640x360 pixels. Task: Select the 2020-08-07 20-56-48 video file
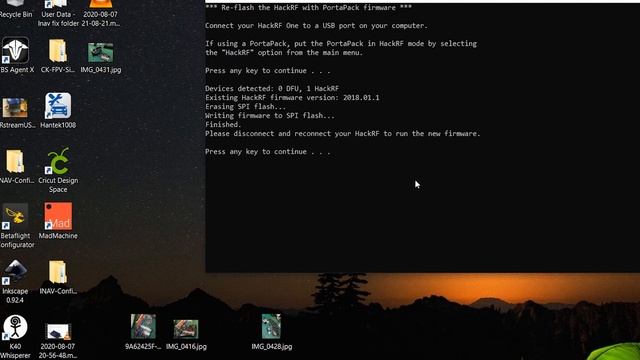58,341
